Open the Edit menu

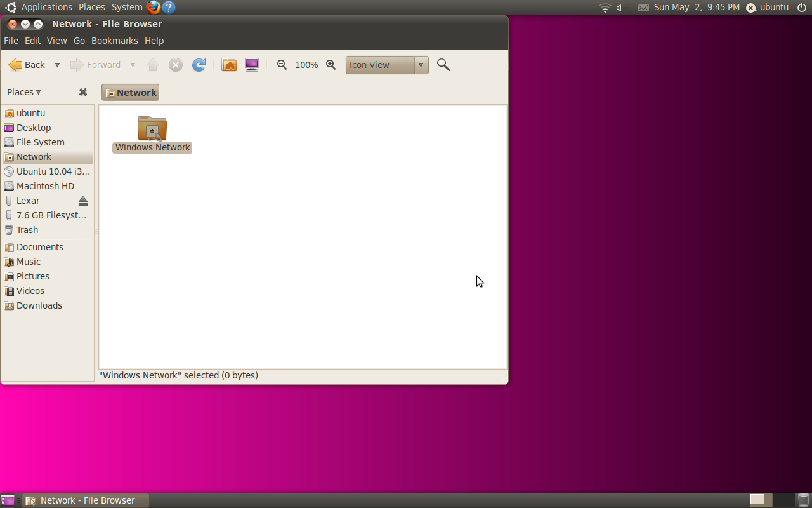[32, 41]
